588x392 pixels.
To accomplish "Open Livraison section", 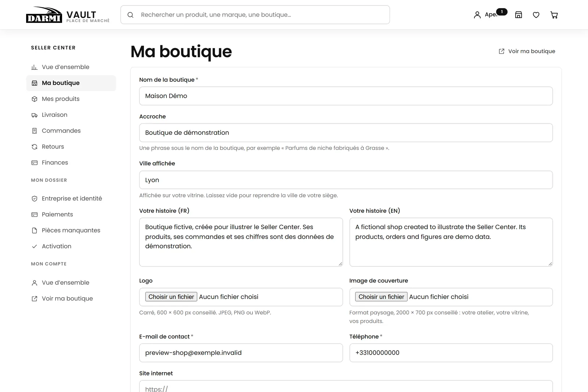I will point(71,115).
